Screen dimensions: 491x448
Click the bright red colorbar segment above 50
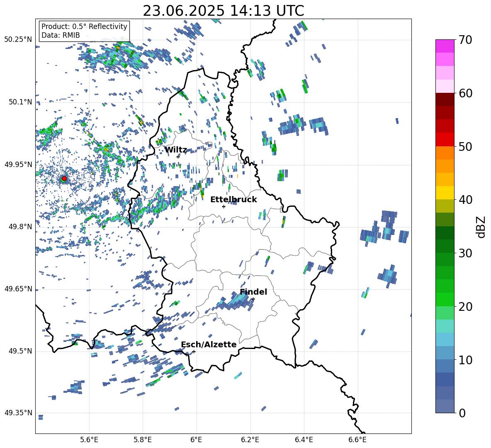[445, 140]
